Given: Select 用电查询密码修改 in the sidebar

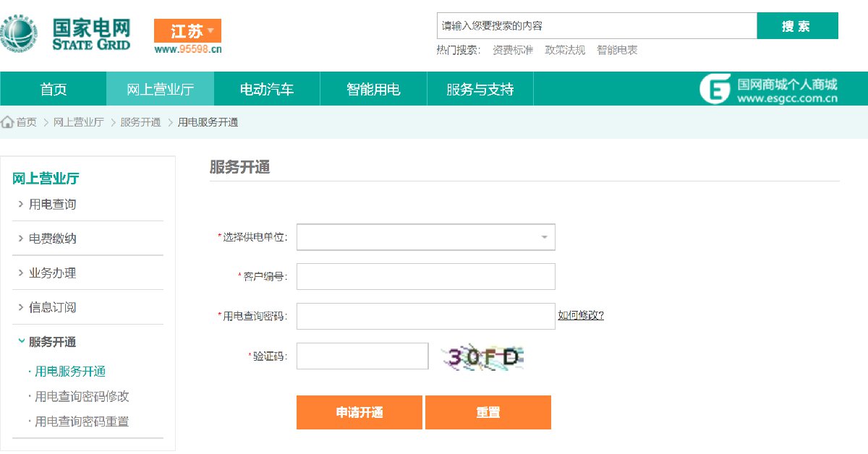Looking at the screenshot, I should [82, 396].
